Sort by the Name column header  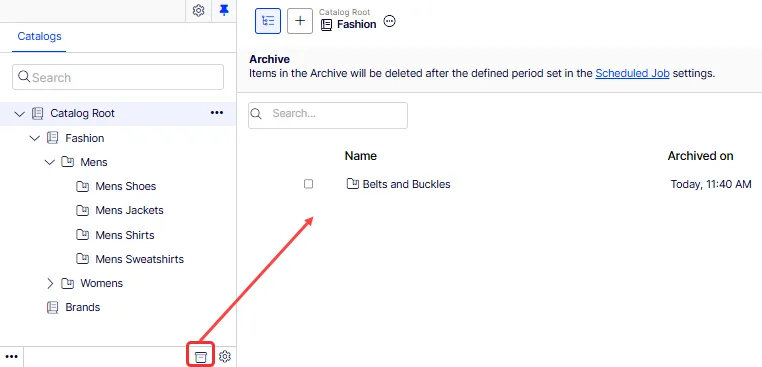point(361,156)
